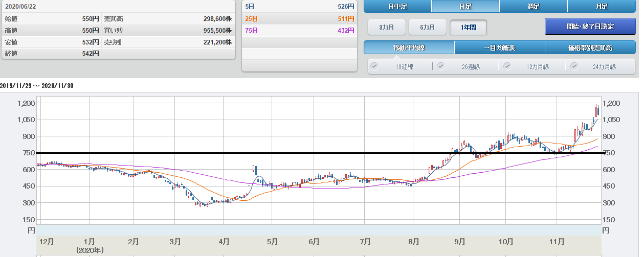
Task: Click the 10月 time axis label
Action: click(506, 241)
